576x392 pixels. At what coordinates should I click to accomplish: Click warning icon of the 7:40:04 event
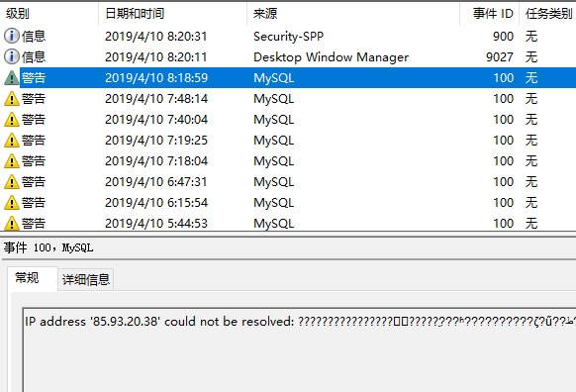point(12,120)
